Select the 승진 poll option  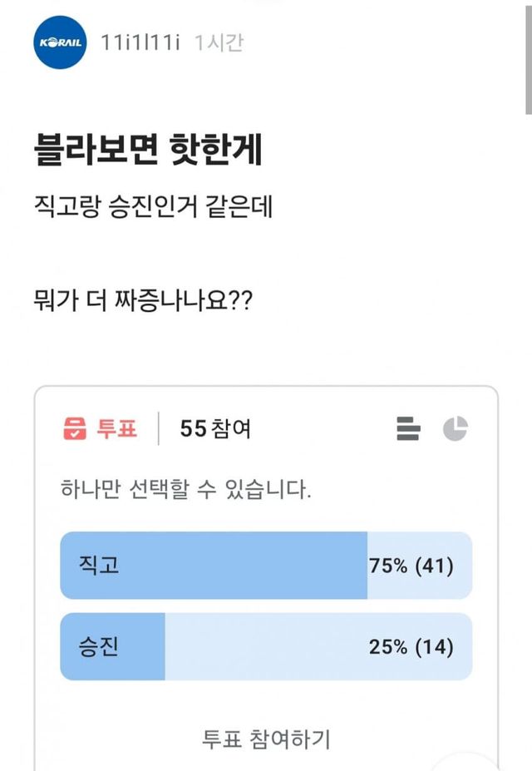(x=99, y=646)
